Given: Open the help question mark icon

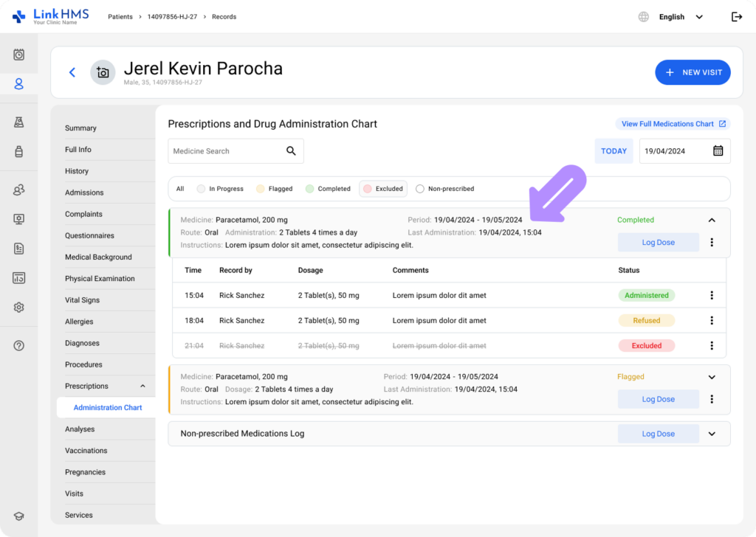Looking at the screenshot, I should click(18, 345).
